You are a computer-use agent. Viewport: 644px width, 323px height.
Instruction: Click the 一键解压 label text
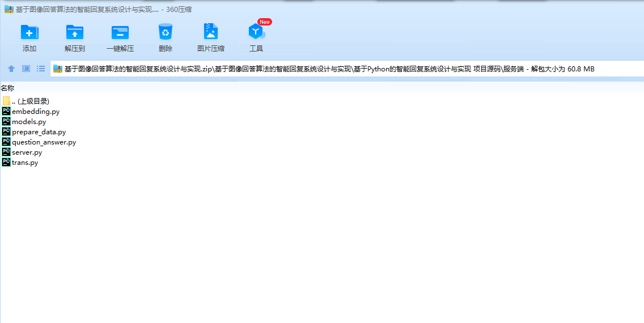[120, 48]
